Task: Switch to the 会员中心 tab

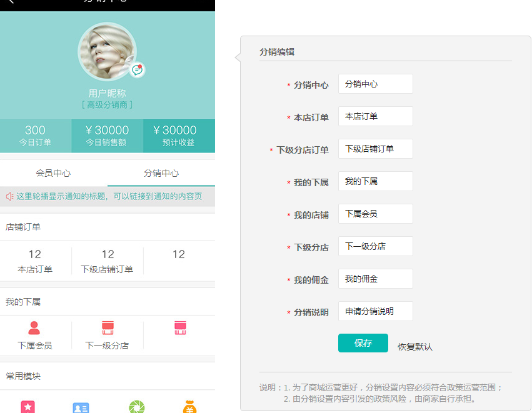Action: [x=53, y=173]
